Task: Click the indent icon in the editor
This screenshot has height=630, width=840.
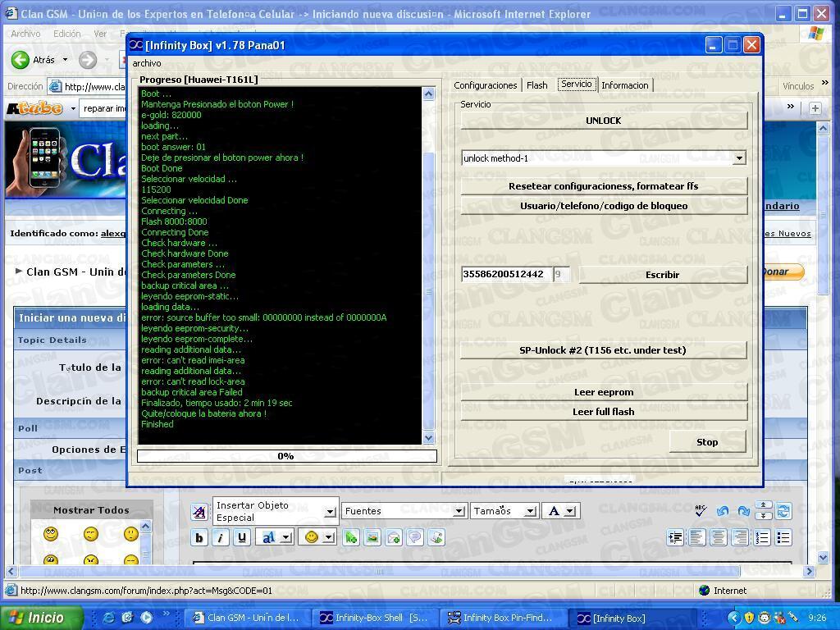Action: click(x=676, y=537)
